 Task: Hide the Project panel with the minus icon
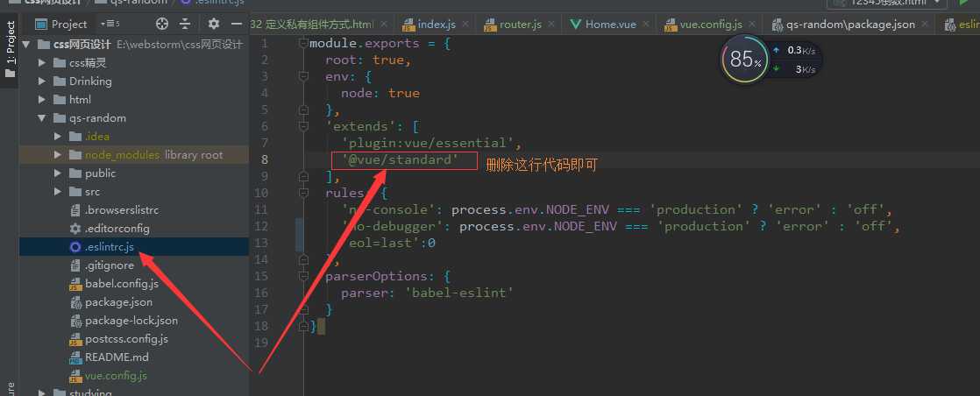point(237,25)
